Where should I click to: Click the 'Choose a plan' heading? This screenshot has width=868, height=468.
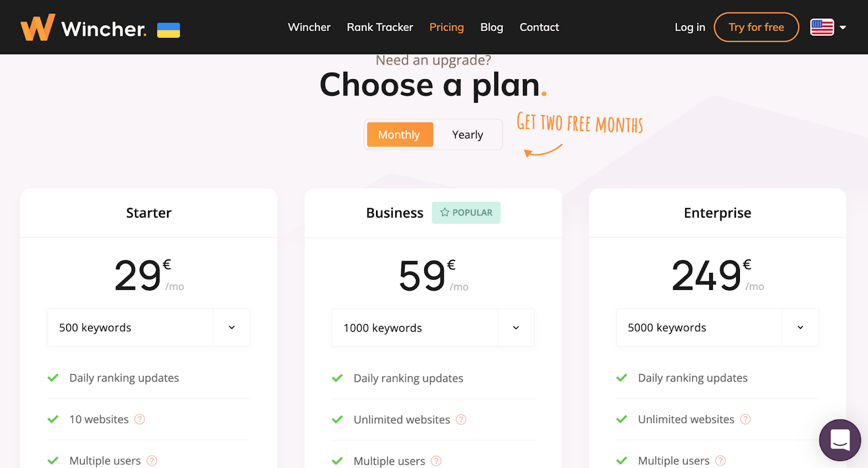tap(433, 85)
